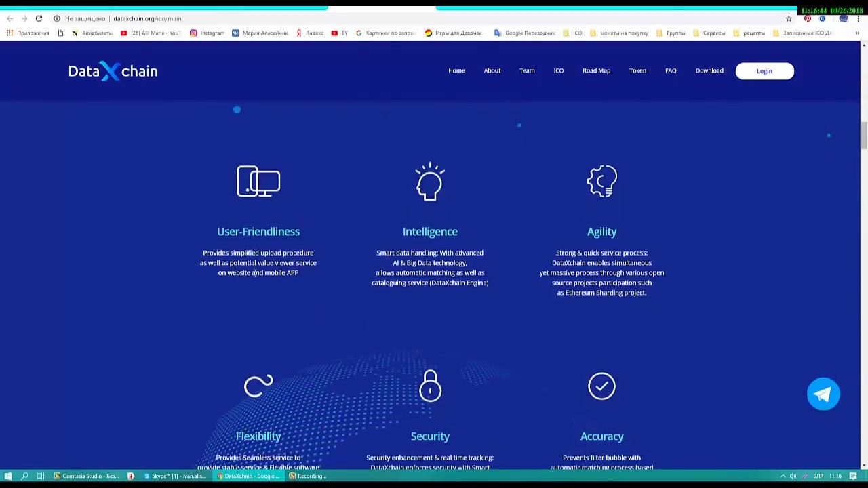
Task: Open the FAQ nav item
Action: pos(671,70)
